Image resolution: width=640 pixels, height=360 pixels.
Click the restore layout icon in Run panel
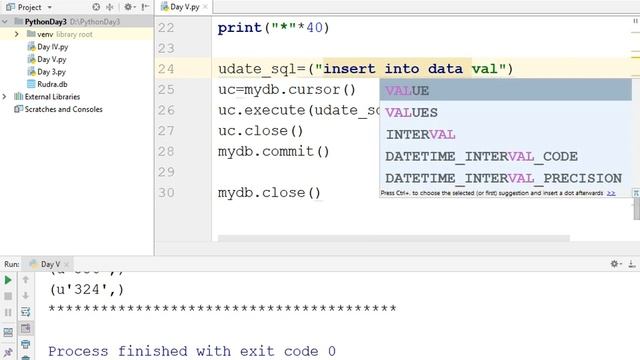[8, 332]
